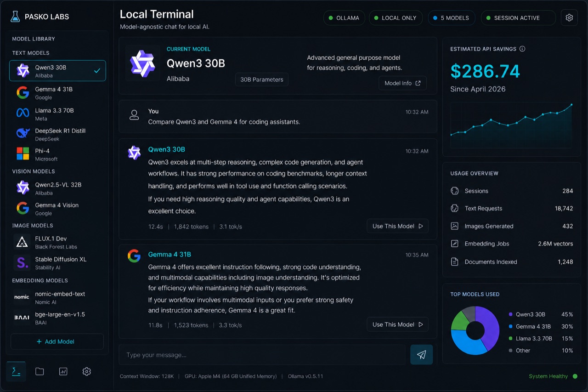Click the 30B Parameters badge
This screenshot has height=392, width=588.
(x=262, y=80)
